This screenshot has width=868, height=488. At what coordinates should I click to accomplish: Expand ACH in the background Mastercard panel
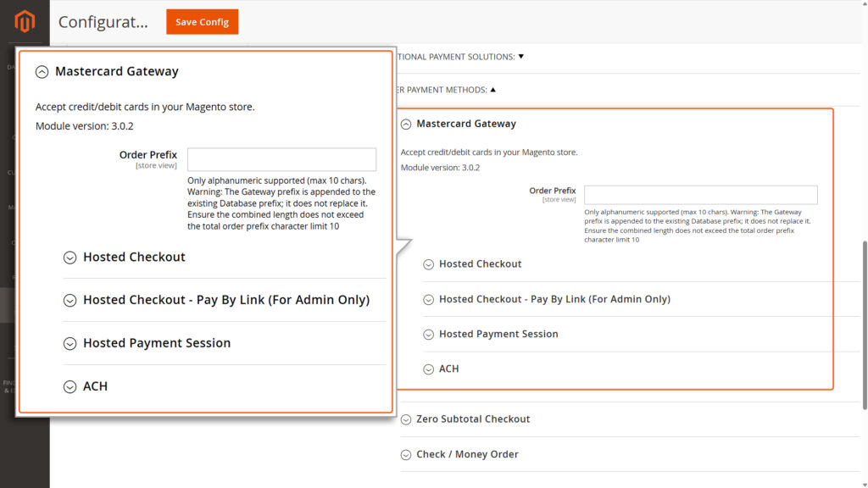click(428, 369)
